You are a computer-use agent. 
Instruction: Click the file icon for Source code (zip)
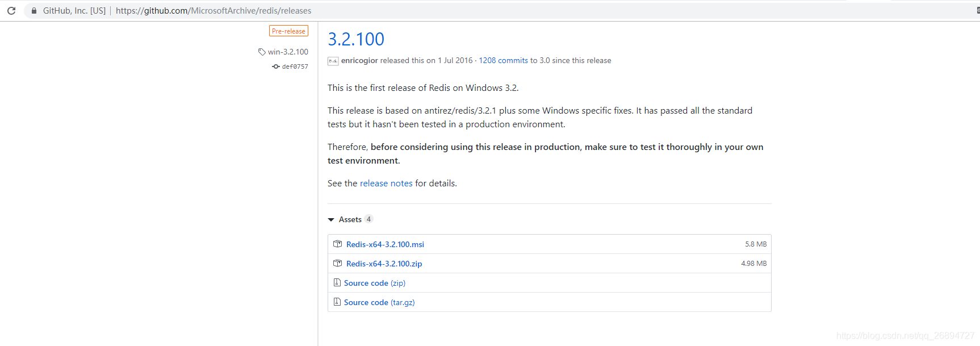click(x=337, y=283)
